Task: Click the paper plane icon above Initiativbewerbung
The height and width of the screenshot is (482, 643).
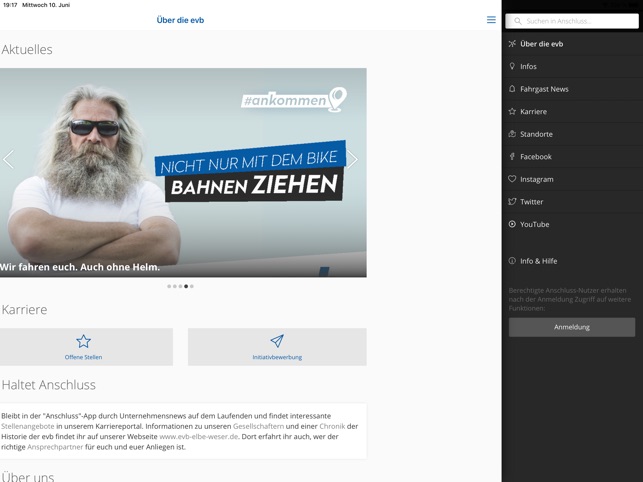Action: [x=277, y=340]
